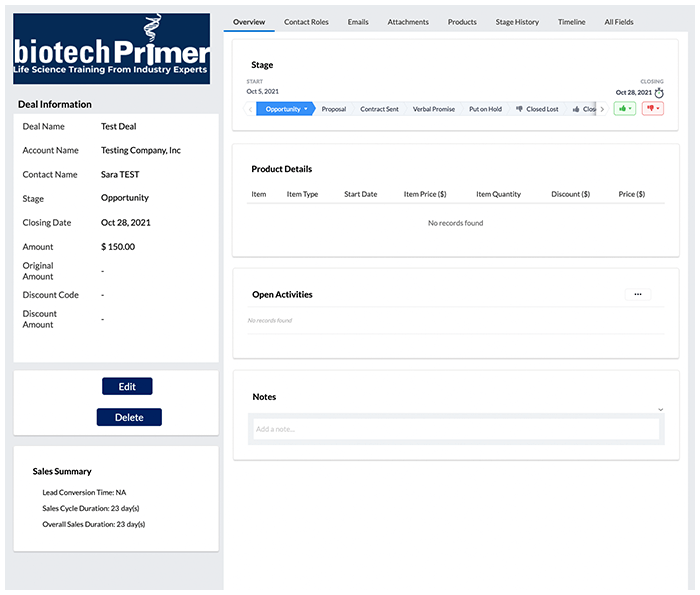Click the Sara TEST contact value
The height and width of the screenshot is (595, 700).
pos(120,175)
